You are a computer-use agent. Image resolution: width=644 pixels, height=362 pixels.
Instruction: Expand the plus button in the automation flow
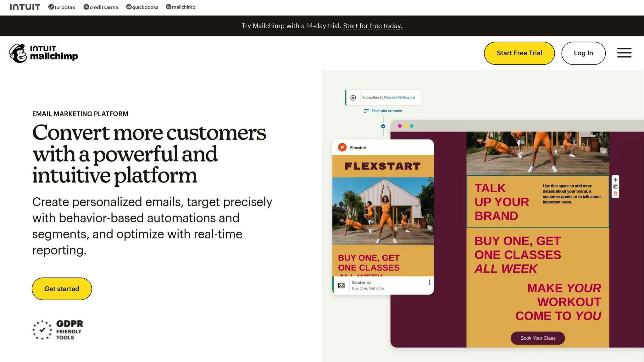coord(383,126)
